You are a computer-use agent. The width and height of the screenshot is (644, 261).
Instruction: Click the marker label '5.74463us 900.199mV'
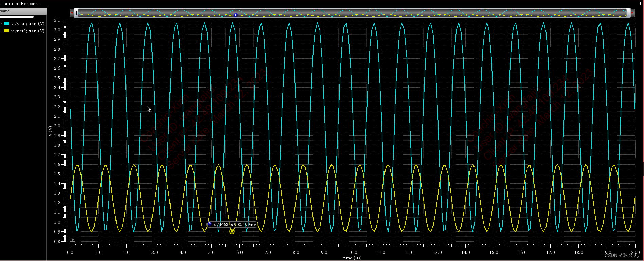click(x=234, y=225)
